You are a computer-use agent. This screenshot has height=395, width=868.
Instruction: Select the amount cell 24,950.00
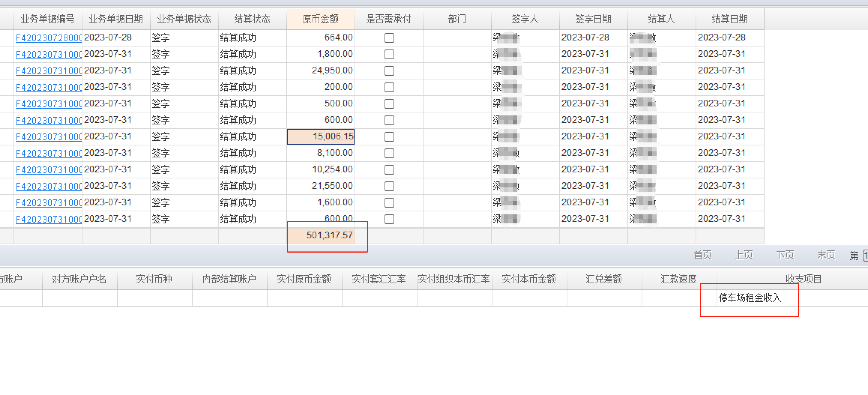(321, 71)
